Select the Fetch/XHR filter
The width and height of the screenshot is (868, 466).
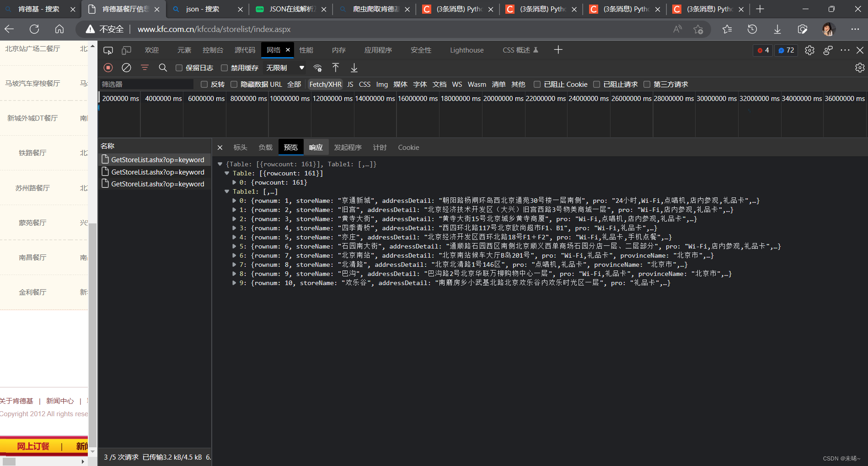(x=325, y=84)
